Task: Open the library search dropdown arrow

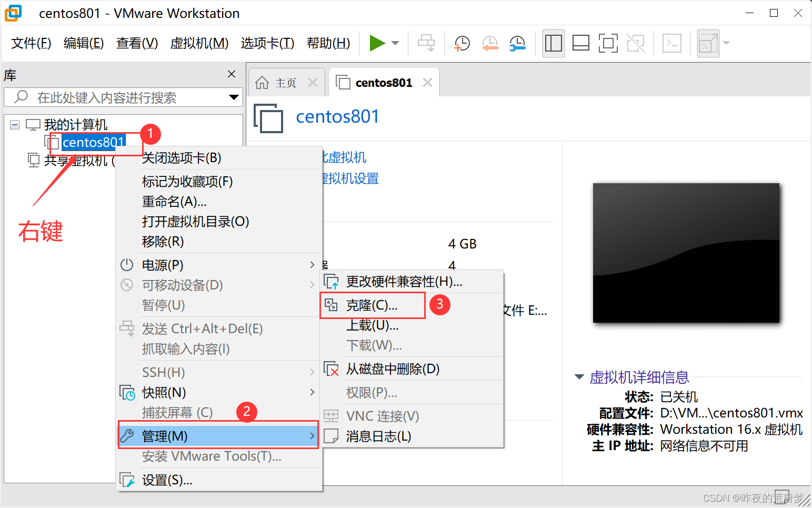Action: click(x=234, y=97)
